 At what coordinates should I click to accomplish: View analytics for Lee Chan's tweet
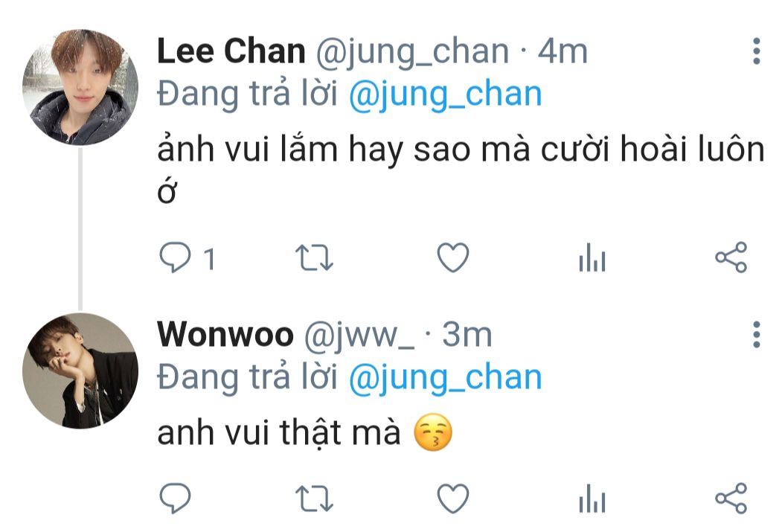click(x=592, y=257)
